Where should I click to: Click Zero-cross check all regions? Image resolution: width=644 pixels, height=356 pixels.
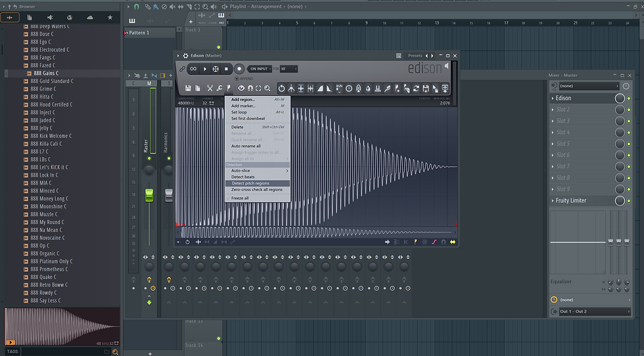(258, 190)
